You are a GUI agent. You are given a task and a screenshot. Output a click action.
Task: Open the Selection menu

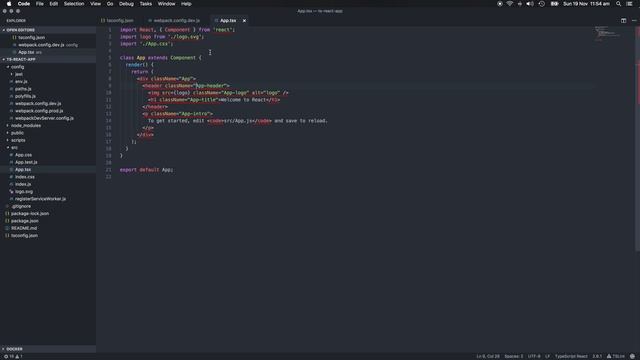click(74, 4)
